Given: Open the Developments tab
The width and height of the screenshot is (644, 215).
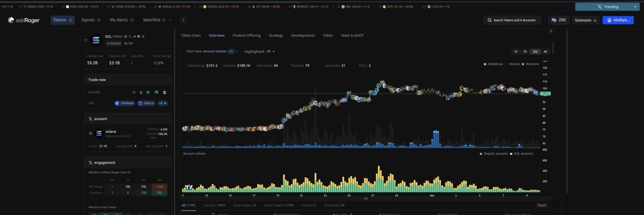Looking at the screenshot, I should tap(303, 35).
